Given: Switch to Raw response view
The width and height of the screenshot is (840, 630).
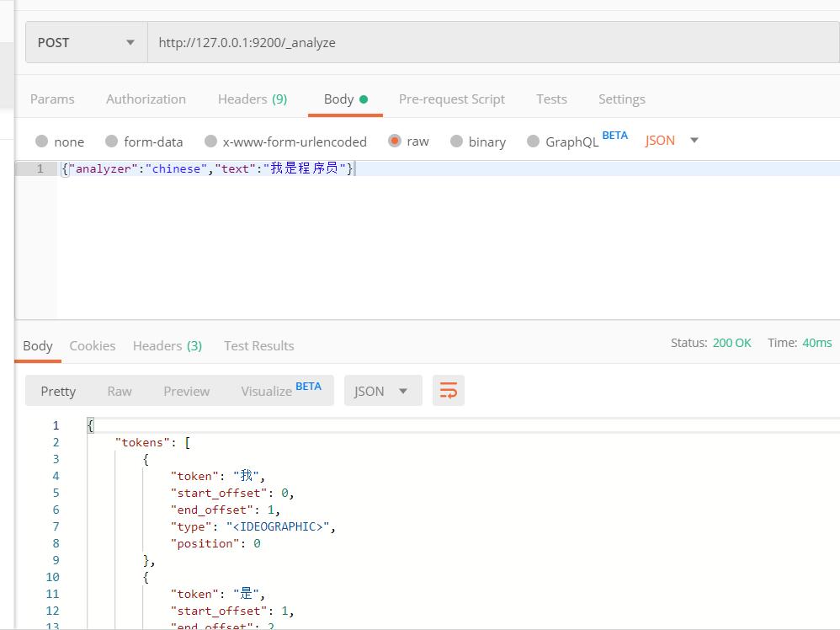Looking at the screenshot, I should click(119, 392).
